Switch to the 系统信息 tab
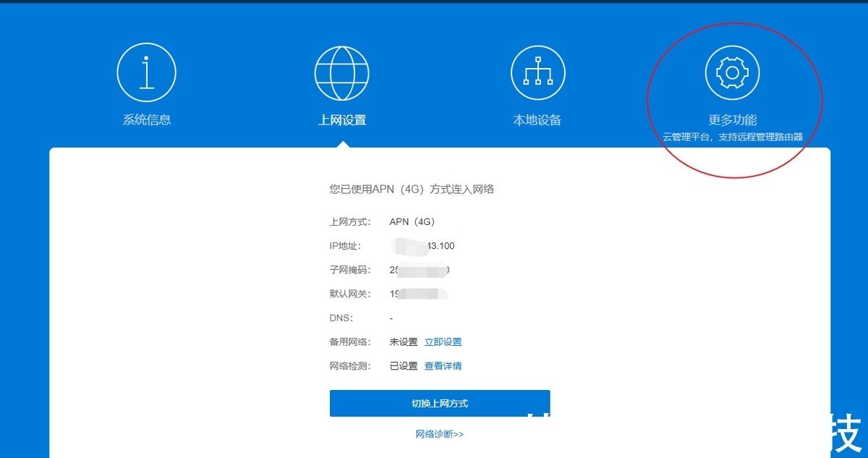Viewport: 868px width, 458px height. (x=145, y=119)
